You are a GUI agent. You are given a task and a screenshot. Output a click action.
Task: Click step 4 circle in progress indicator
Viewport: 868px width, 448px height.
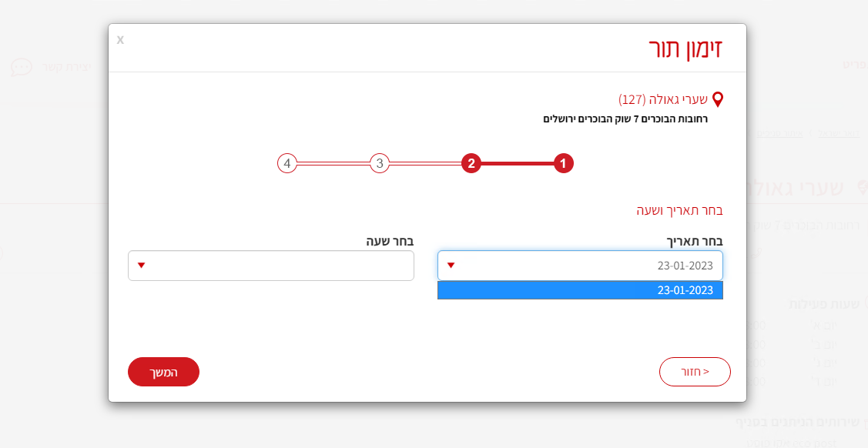pos(287,163)
